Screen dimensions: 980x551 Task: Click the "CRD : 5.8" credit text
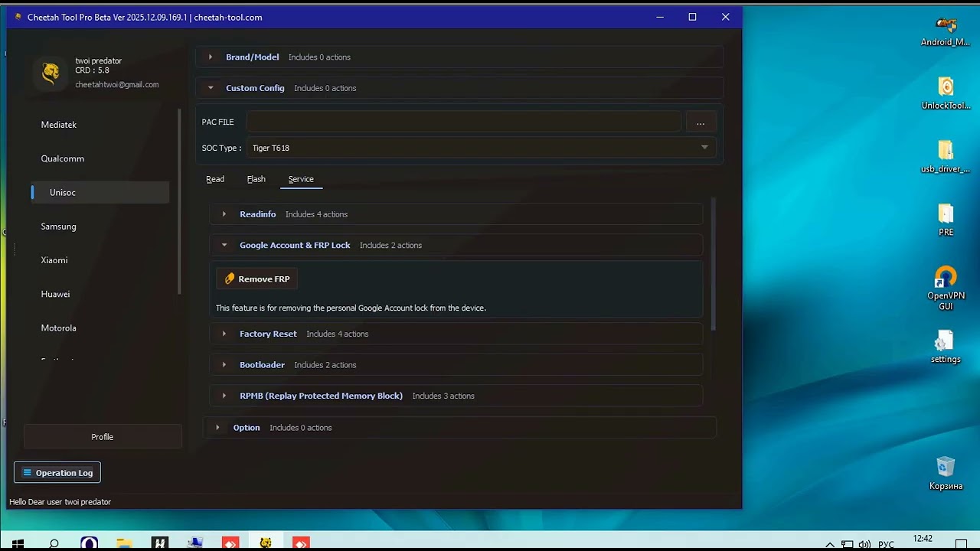(92, 70)
